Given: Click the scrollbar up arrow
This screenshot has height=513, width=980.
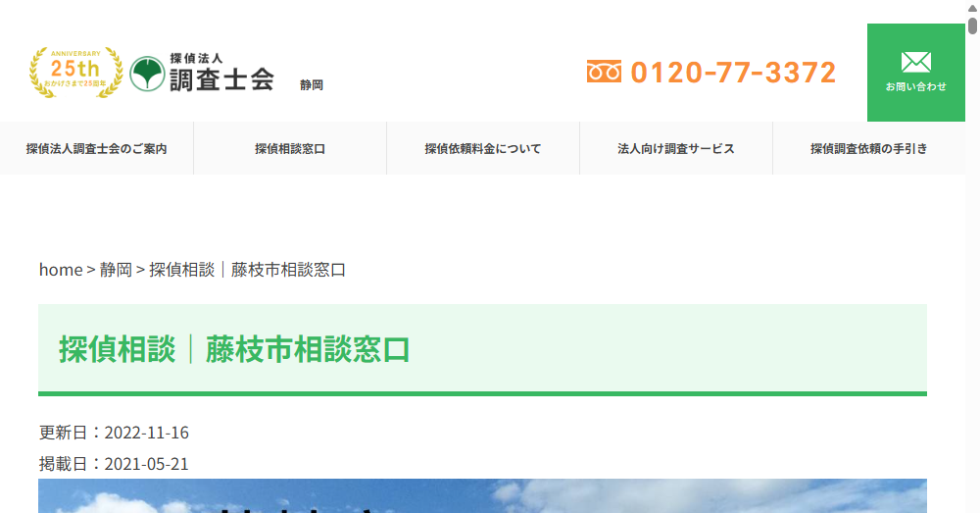Looking at the screenshot, I should click(972, 7).
